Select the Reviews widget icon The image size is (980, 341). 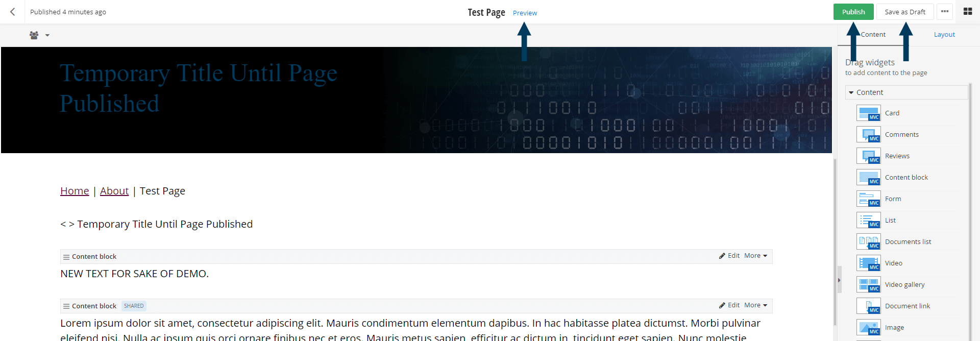(x=868, y=156)
